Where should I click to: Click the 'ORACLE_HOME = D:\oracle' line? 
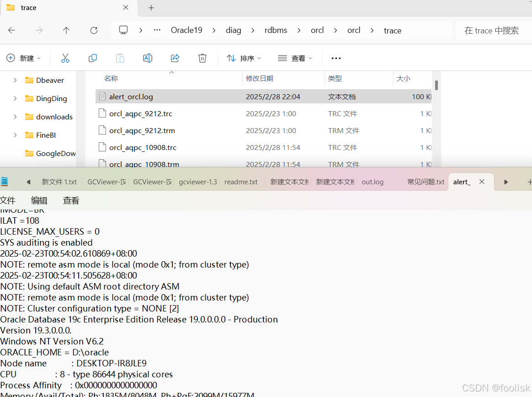pyautogui.click(x=55, y=353)
